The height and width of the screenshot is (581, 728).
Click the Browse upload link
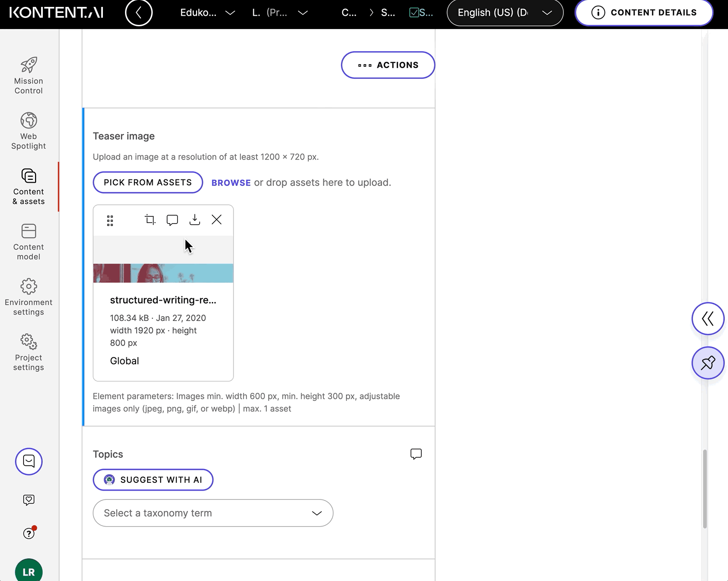[x=231, y=183]
